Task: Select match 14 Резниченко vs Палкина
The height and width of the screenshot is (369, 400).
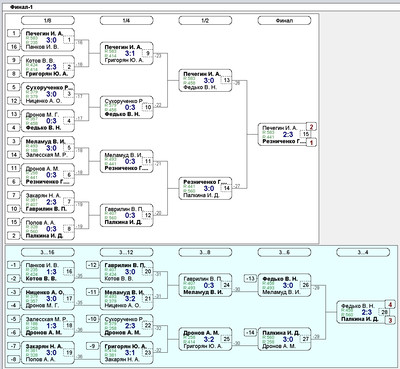Action: click(x=205, y=188)
